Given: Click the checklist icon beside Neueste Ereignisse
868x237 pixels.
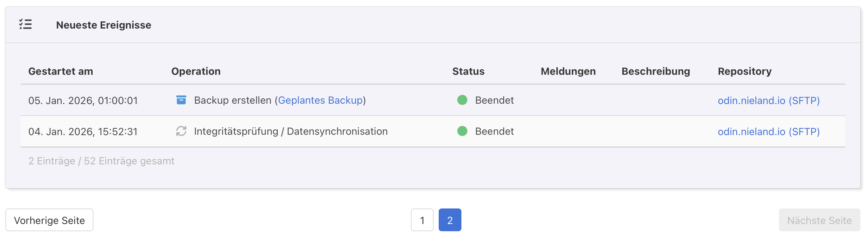Looking at the screenshot, I should [x=26, y=24].
